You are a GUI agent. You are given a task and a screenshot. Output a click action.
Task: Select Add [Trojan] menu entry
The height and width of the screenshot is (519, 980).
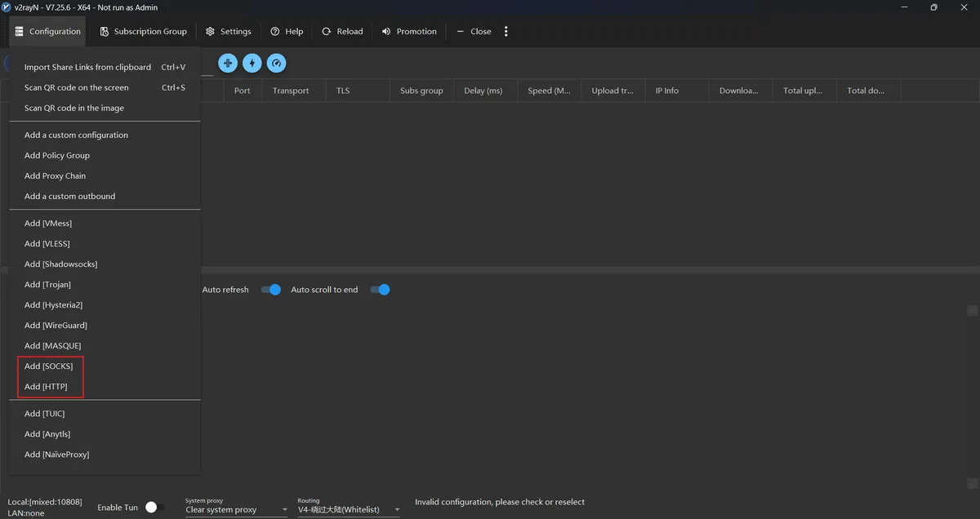pyautogui.click(x=105, y=284)
